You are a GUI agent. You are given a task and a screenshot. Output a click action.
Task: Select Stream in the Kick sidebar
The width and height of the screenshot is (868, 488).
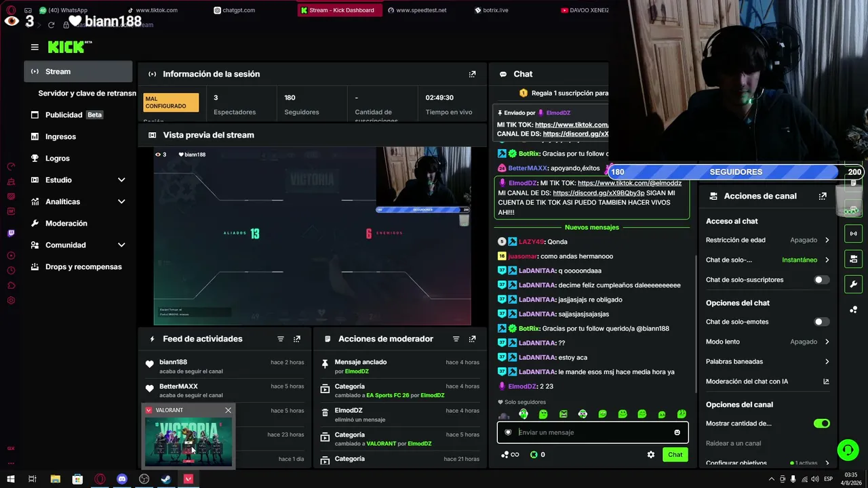[78, 71]
